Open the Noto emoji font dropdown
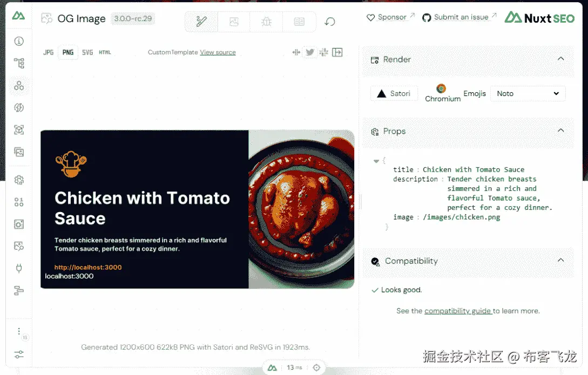 point(527,93)
